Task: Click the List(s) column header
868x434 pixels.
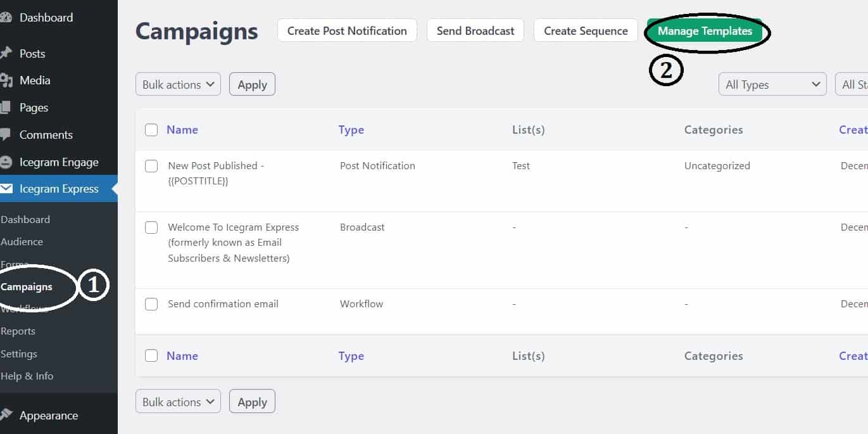Action: click(529, 130)
